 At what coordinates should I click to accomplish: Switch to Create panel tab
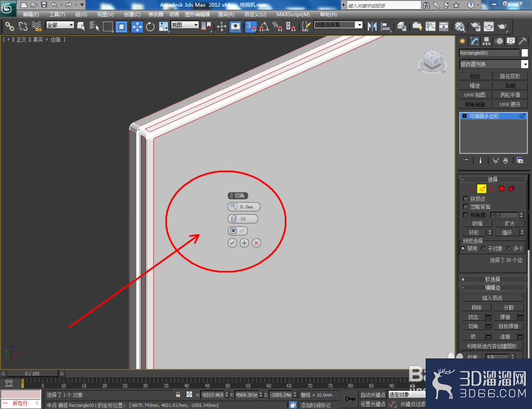coord(462,41)
